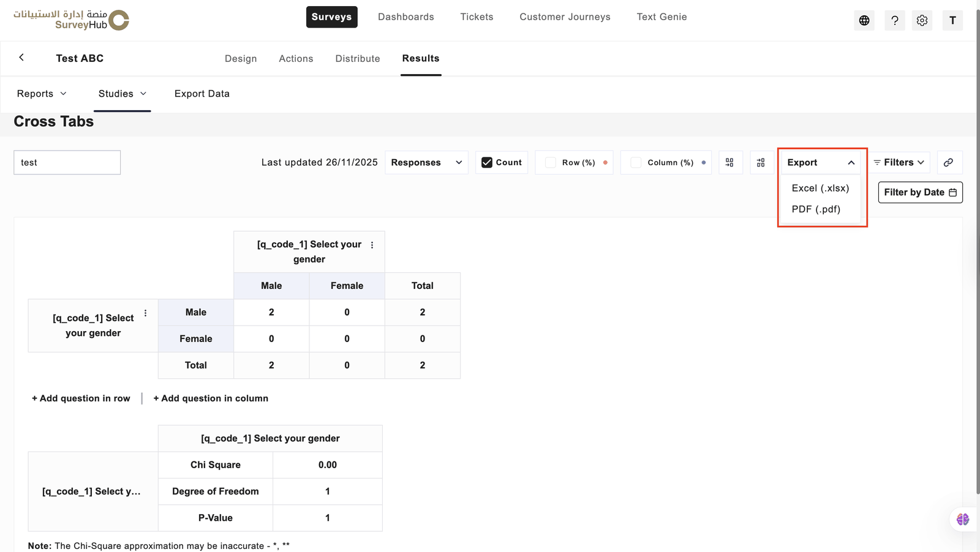Open the Responses dropdown
Screen dimensions: 980x552
pos(426,162)
